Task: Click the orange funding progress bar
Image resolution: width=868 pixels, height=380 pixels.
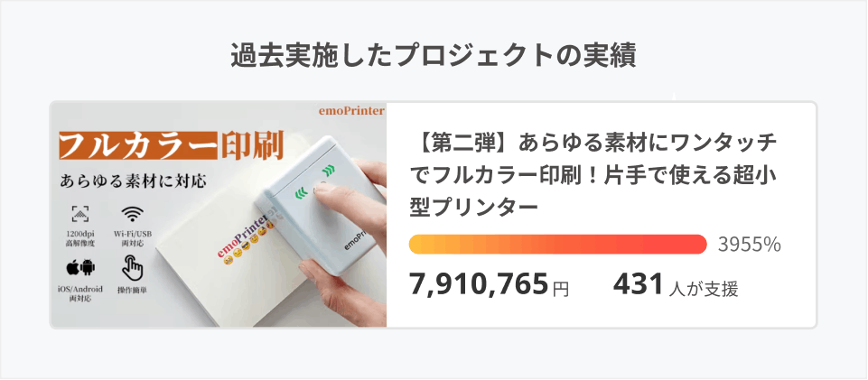Action: click(557, 245)
